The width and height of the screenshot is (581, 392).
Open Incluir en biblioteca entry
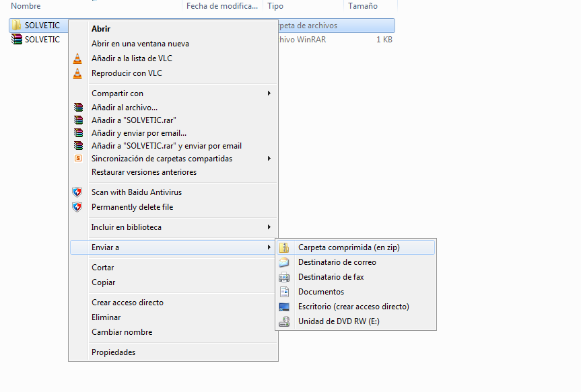click(x=174, y=227)
